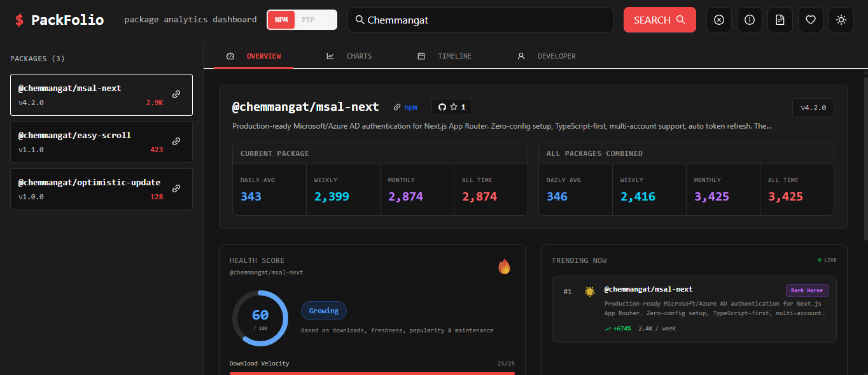Open the documentation page icon in the header
This screenshot has height=375, width=868.
click(x=780, y=20)
